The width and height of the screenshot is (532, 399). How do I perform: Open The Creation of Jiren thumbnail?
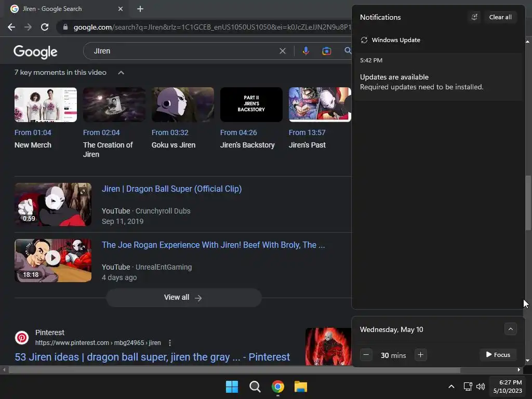(x=114, y=104)
